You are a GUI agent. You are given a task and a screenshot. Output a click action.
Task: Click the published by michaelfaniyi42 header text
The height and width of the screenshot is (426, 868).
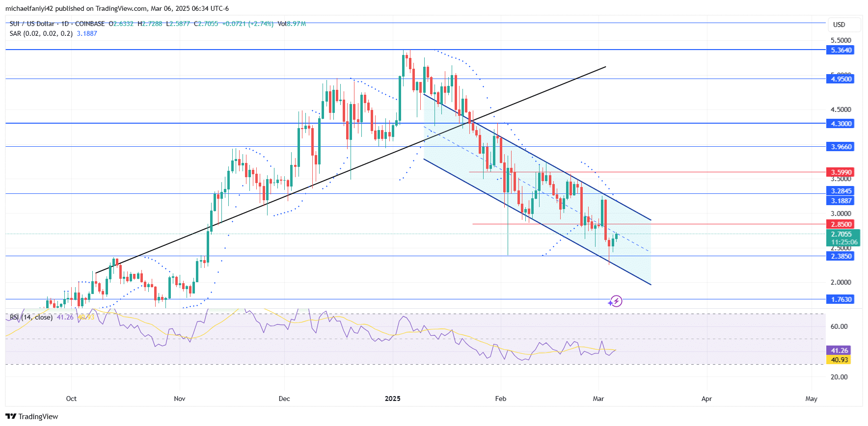click(x=117, y=8)
